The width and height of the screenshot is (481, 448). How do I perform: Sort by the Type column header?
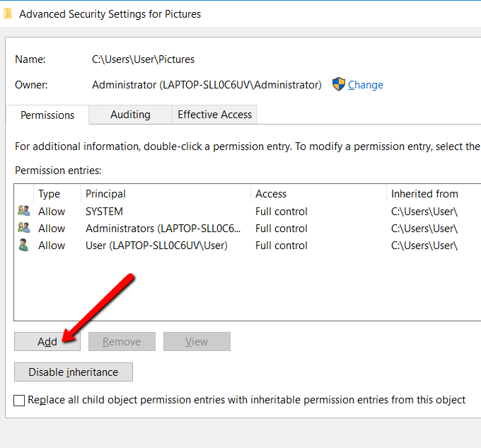pos(50,194)
